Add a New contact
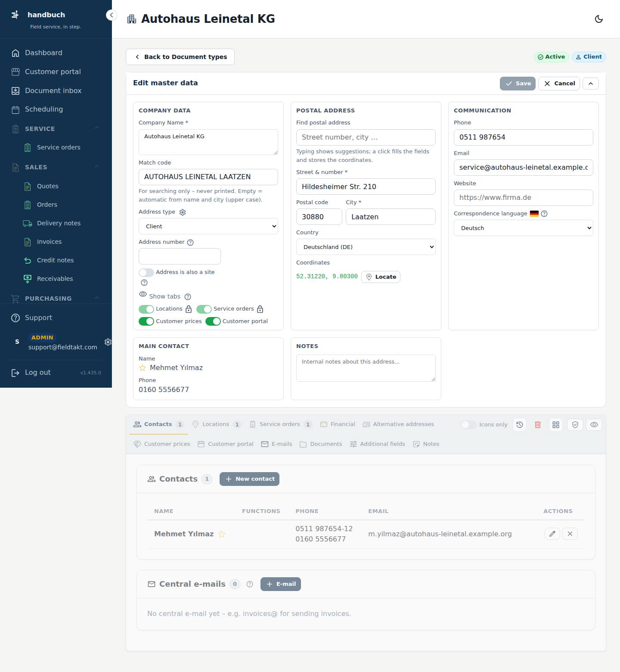Viewport: 620px width, 672px height. pos(249,479)
